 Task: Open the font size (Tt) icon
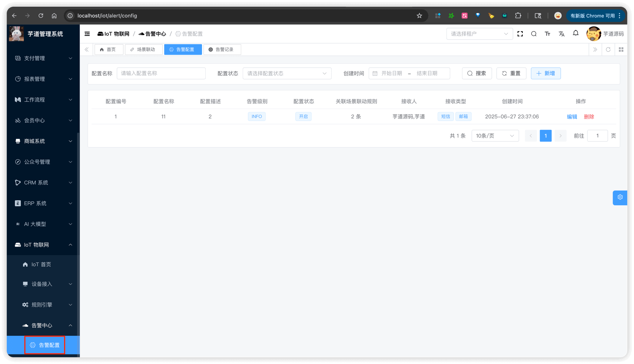click(548, 34)
